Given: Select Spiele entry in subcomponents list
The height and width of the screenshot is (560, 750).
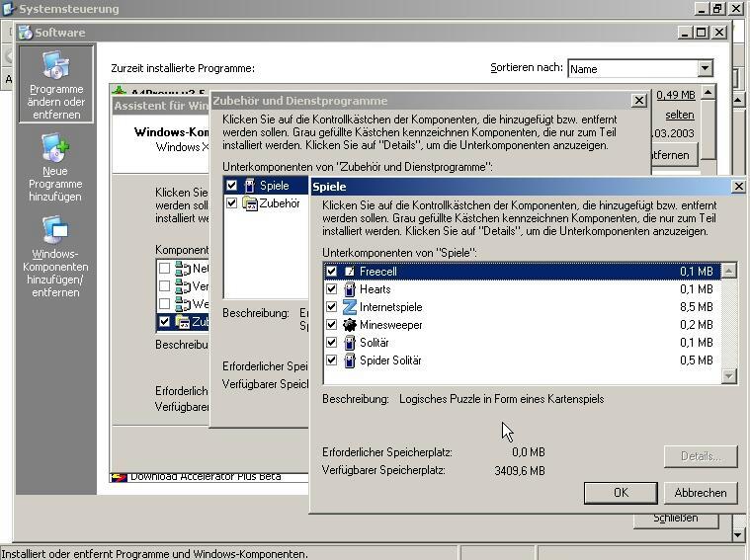Looking at the screenshot, I should tap(274, 186).
